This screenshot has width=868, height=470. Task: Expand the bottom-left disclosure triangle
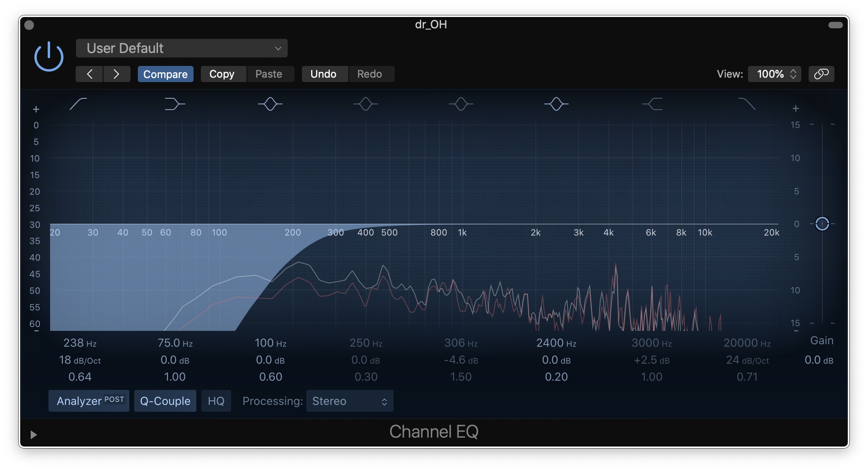(34, 435)
